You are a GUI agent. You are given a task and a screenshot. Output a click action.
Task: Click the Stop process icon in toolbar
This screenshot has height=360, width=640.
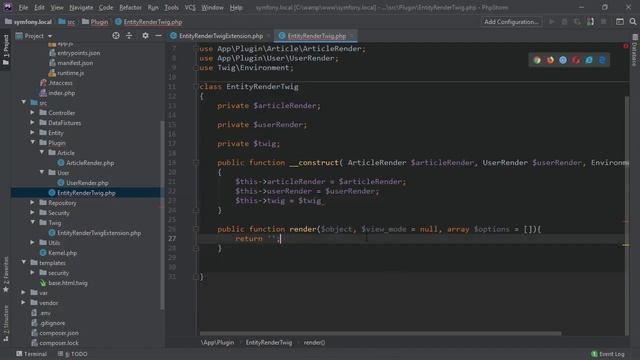[604, 22]
